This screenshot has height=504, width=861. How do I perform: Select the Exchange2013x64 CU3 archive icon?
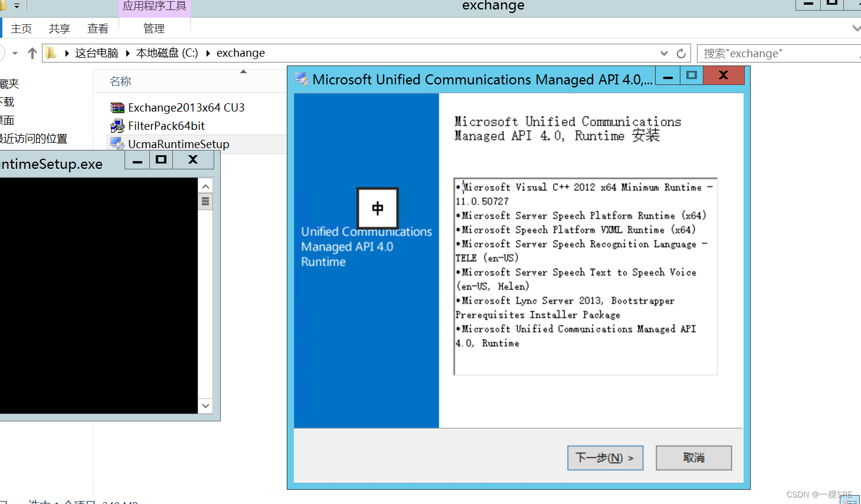(x=117, y=107)
